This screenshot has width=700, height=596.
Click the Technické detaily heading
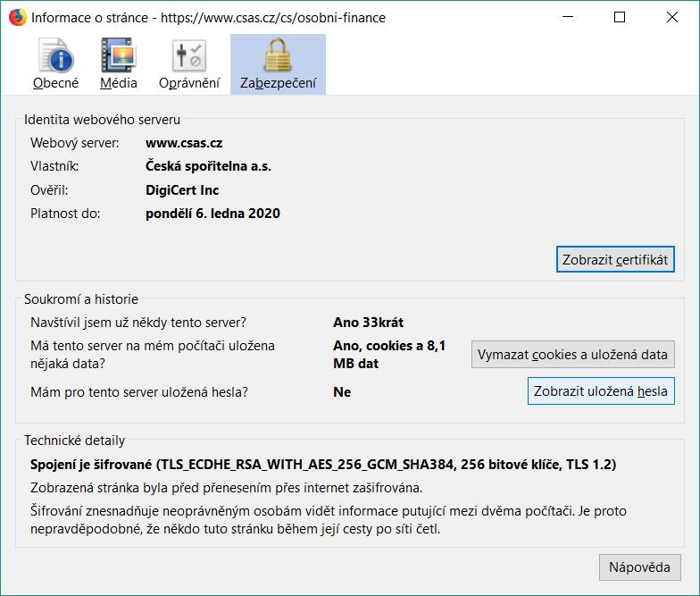click(x=75, y=441)
